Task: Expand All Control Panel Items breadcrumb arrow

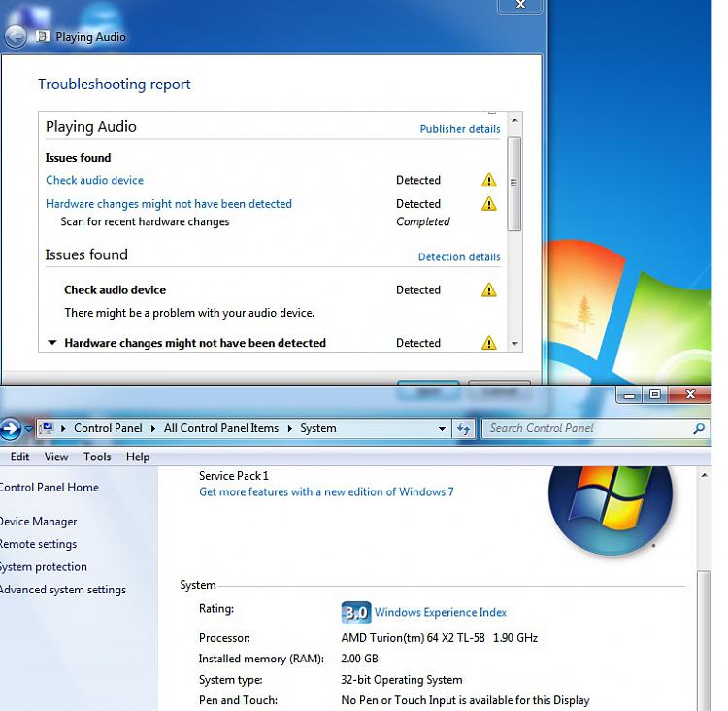Action: pyautogui.click(x=289, y=428)
